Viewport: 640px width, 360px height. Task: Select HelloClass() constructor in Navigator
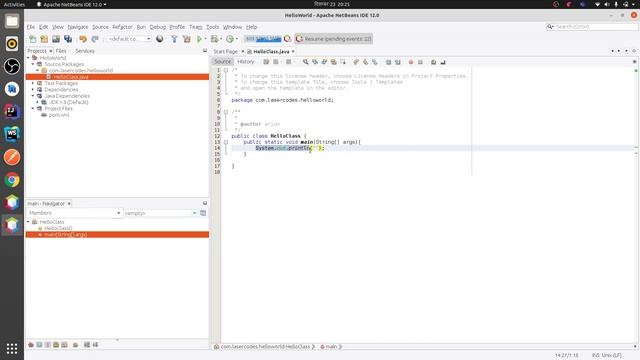[58, 228]
